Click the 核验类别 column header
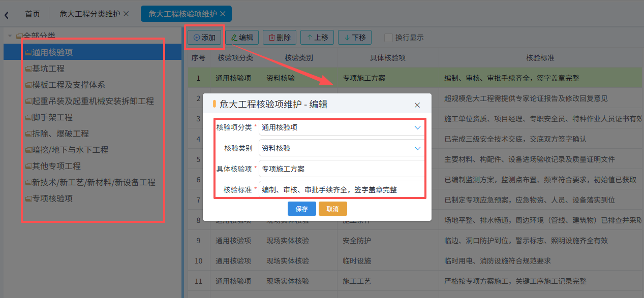Screen dimensions: 644x298 coord(299,58)
